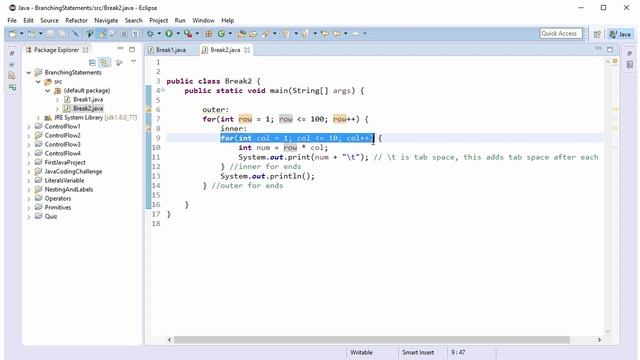The image size is (640, 360).
Task: Maximize the editor area
Action: (610, 49)
